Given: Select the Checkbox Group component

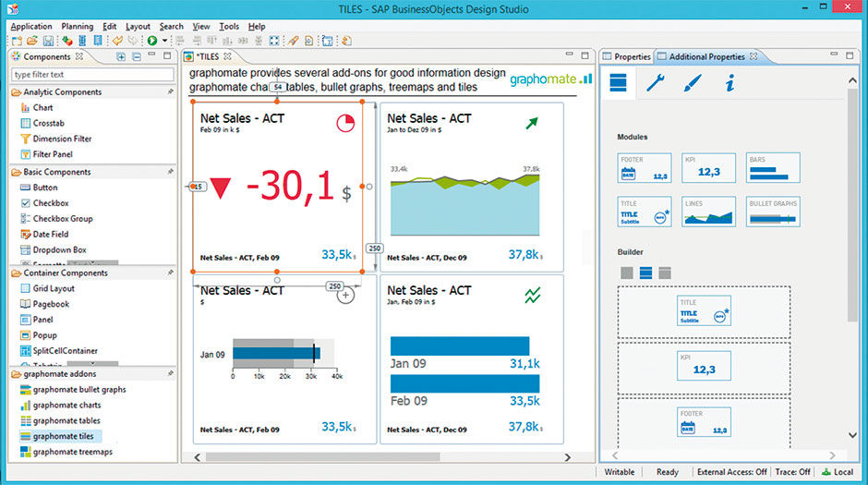Looking at the screenshot, I should pos(56,219).
